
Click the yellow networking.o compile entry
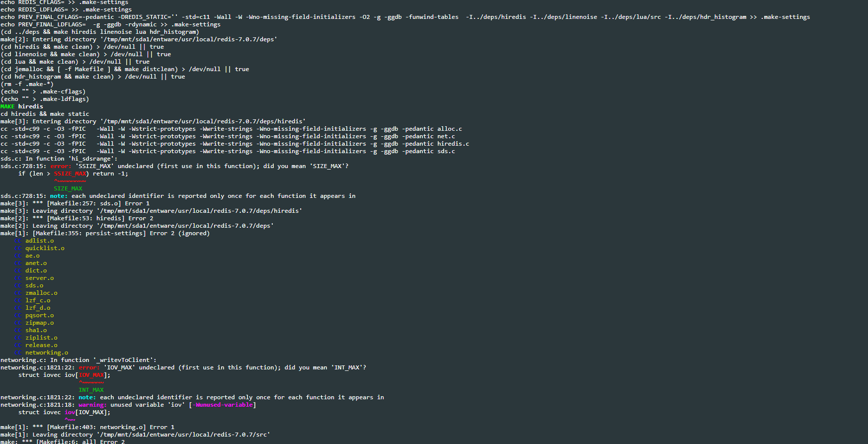pyautogui.click(x=47, y=353)
